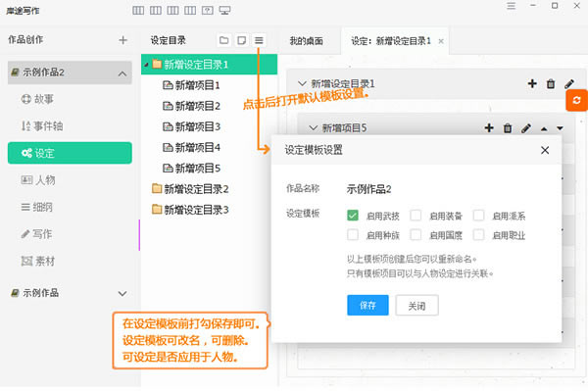The height and width of the screenshot is (391, 588).
Task: Collapse the 新增设定目录1 tree node triangle
Action: point(147,65)
